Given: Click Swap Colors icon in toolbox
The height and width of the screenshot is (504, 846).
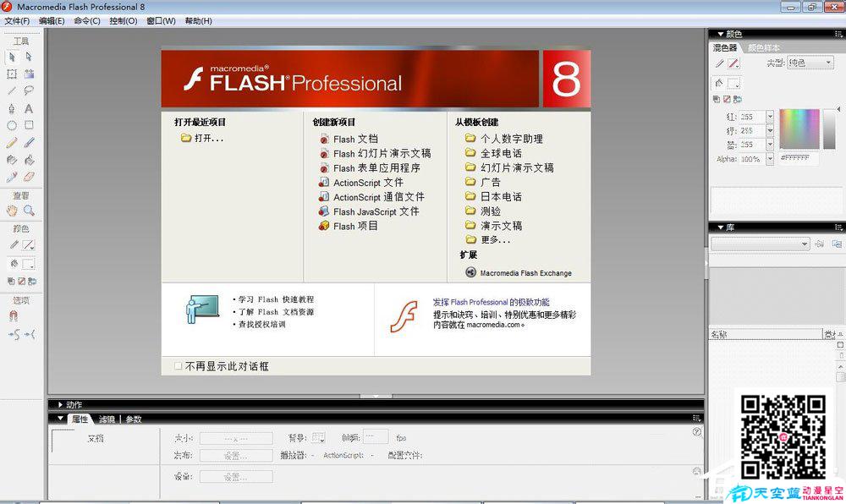Looking at the screenshot, I should tap(32, 282).
